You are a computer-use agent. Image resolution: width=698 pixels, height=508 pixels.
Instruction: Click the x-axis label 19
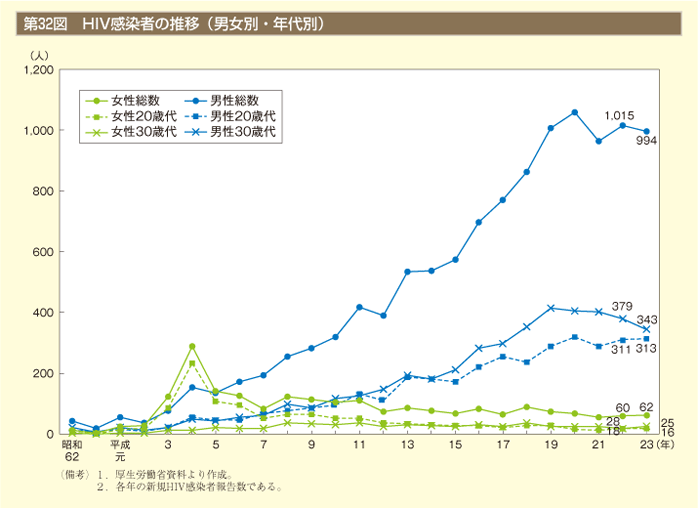[x=551, y=445]
